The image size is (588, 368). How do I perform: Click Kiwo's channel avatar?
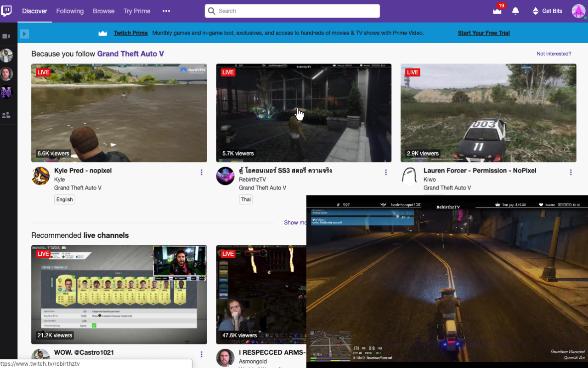coord(410,176)
